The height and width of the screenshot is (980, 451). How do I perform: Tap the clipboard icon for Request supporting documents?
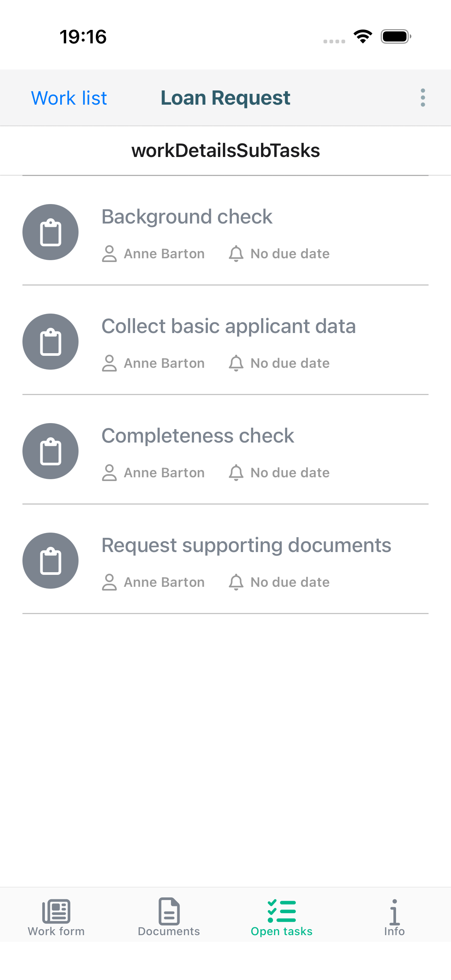50,560
